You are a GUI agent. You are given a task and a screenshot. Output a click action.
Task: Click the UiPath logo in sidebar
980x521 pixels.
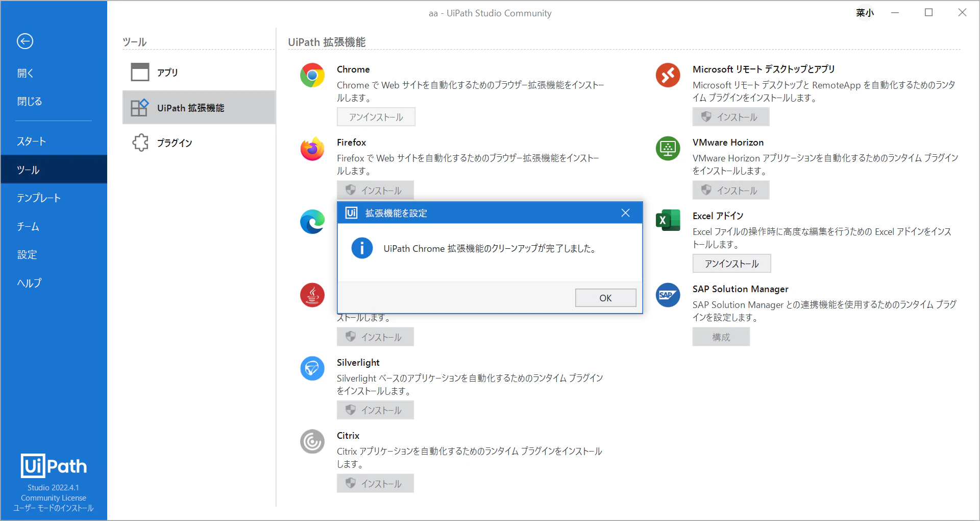[54, 466]
